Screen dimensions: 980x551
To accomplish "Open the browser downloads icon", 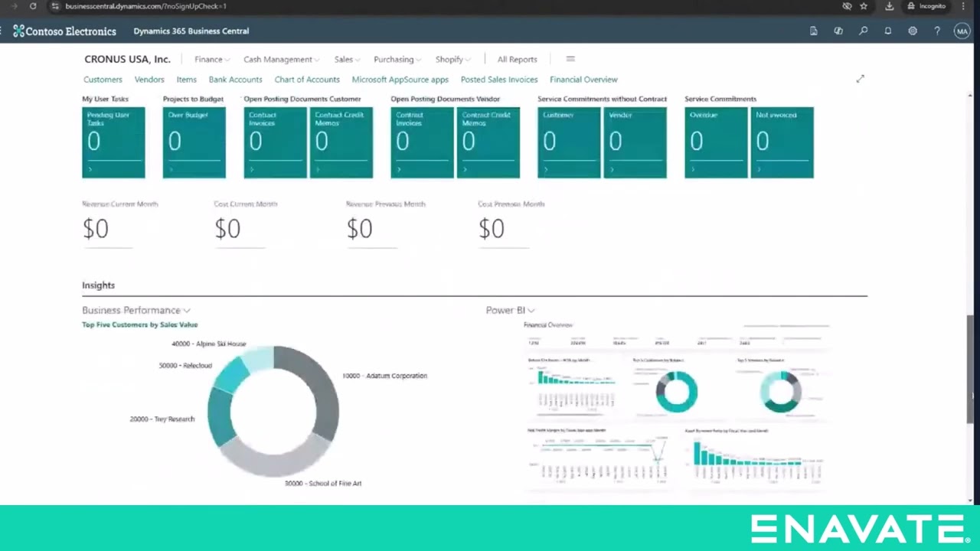I will 889,6.
